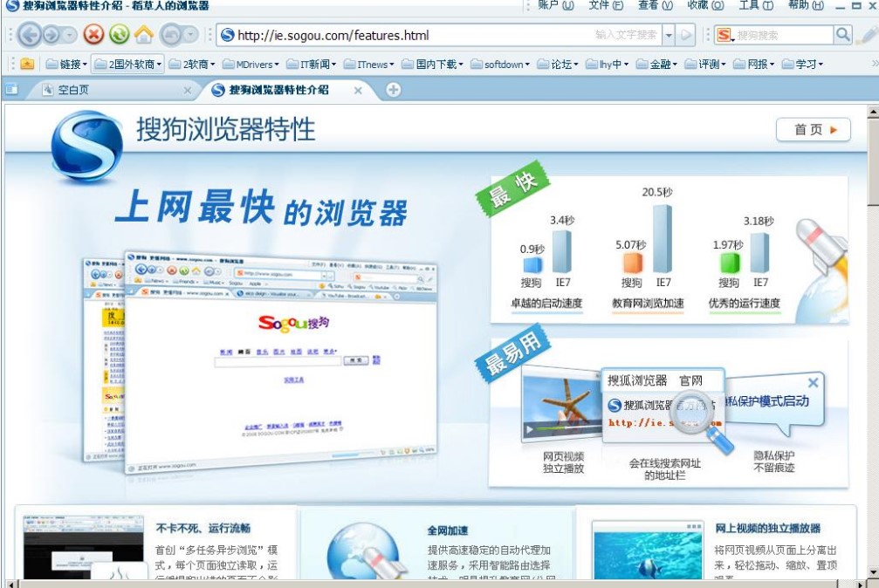Expand the address bar history dropdown
879x588 pixels.
point(669,35)
